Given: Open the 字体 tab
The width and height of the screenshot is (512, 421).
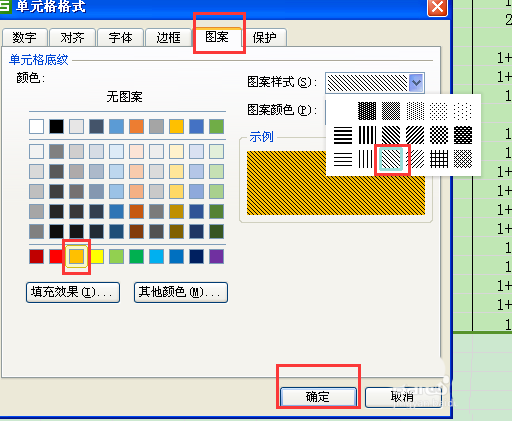Looking at the screenshot, I should click(121, 37).
